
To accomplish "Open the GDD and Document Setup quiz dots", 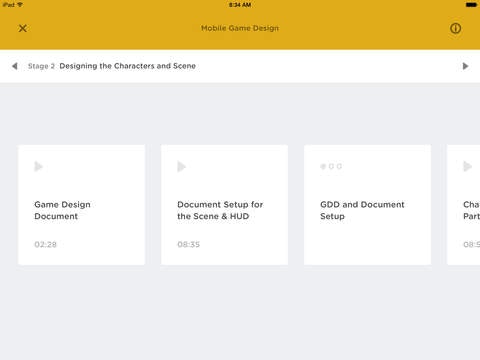I will click(x=331, y=166).
